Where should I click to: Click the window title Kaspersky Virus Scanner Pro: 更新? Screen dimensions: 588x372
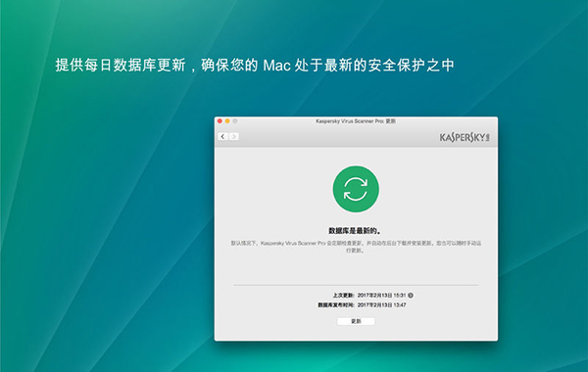[x=356, y=121]
